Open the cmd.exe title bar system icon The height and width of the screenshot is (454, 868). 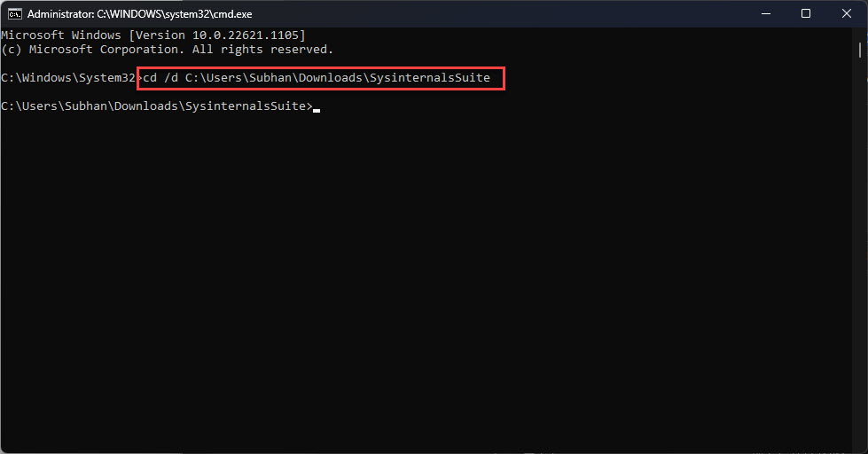[x=15, y=14]
